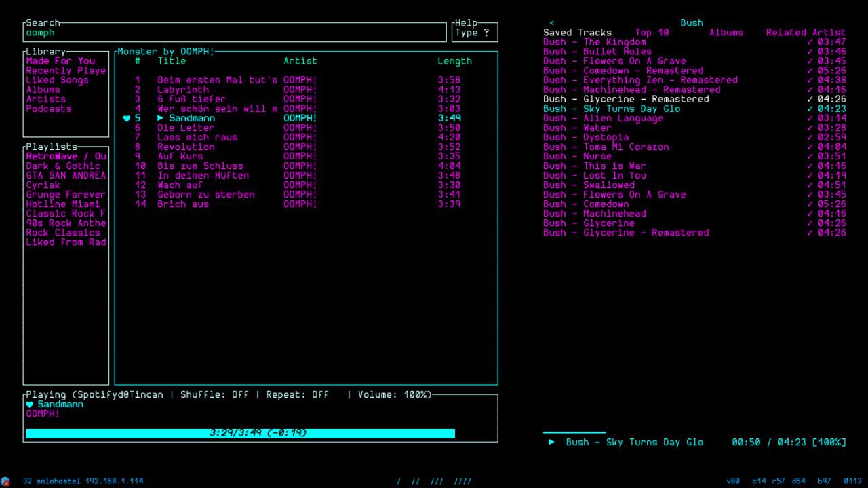868x488 pixels.
Task: Open the 90s Rock Anthems playlist
Action: click(x=66, y=223)
